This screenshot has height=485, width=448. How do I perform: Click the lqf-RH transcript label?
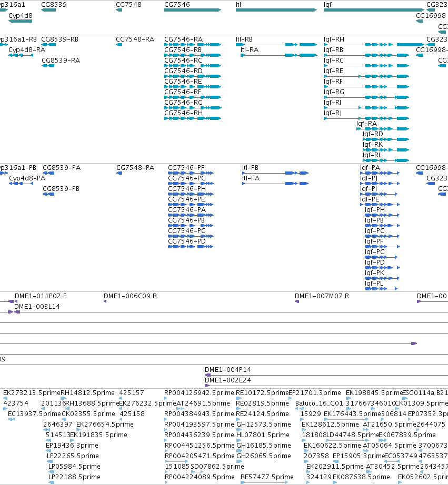[x=334, y=39]
